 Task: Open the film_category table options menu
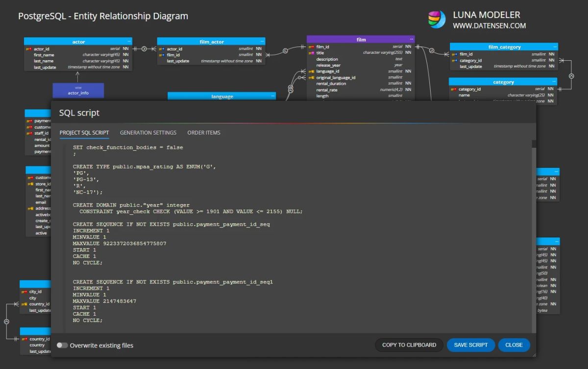click(x=555, y=47)
